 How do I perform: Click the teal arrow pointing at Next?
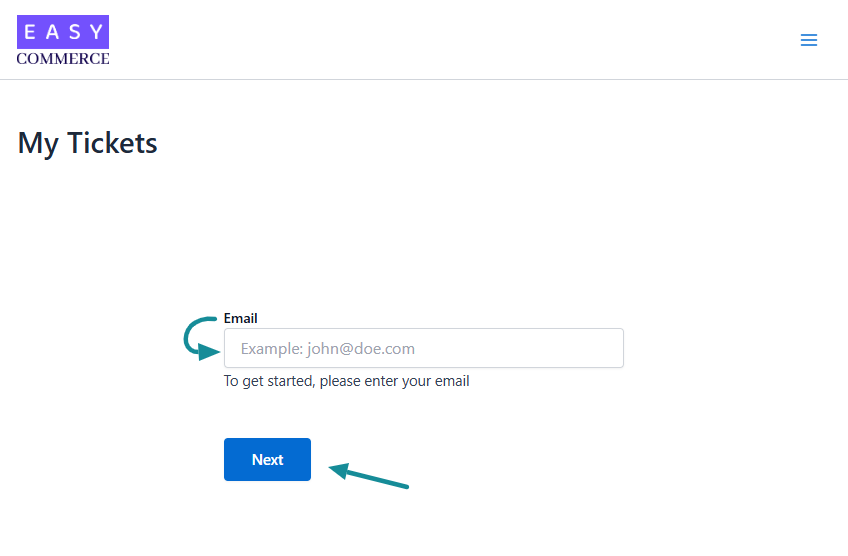coord(369,475)
